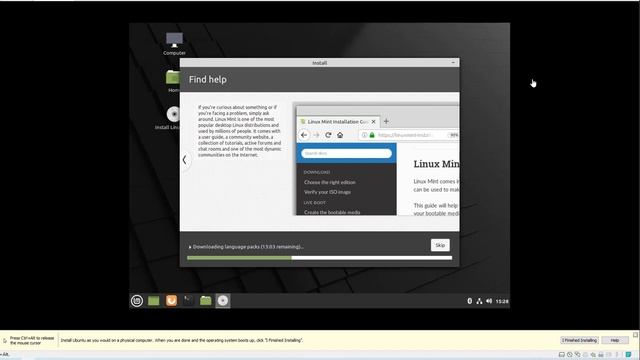Open the Home folder desktop icon
This screenshot has width=640, height=360.
click(x=173, y=81)
